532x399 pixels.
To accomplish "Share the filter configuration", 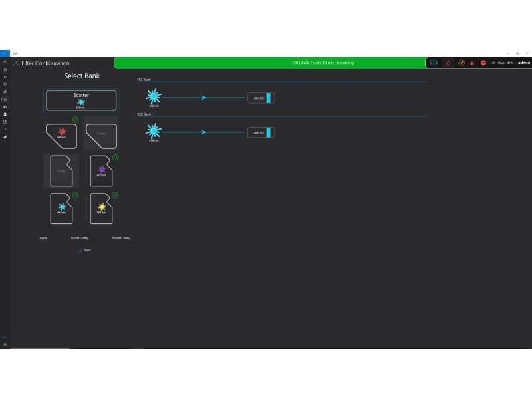I will point(84,250).
